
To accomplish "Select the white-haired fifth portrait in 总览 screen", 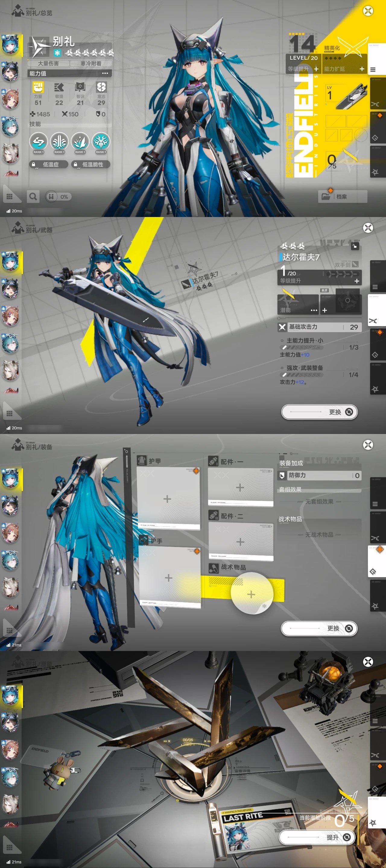I will [10, 153].
